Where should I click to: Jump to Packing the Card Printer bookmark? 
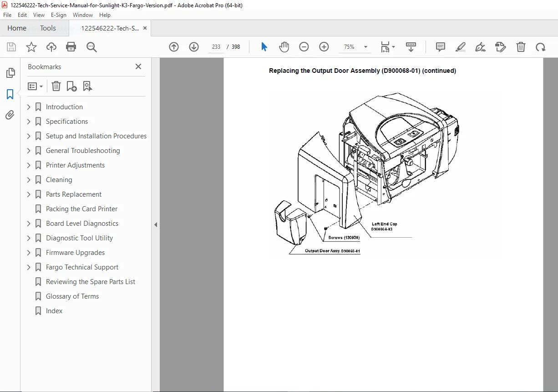point(81,209)
